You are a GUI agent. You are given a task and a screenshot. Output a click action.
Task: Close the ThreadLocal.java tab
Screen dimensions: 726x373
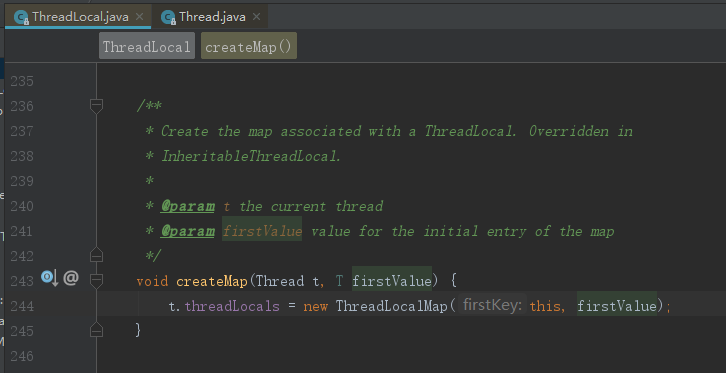click(x=139, y=17)
